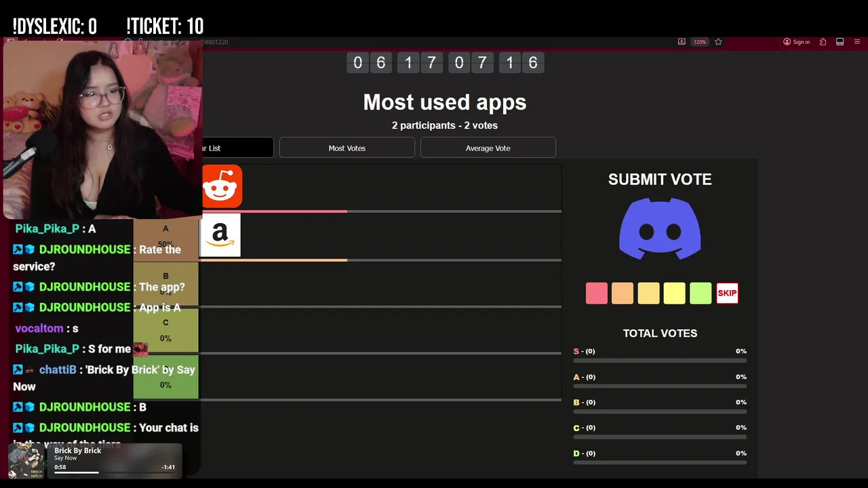Vote S tier with the pink swatch
This screenshot has height=488, width=868.
[x=597, y=293]
